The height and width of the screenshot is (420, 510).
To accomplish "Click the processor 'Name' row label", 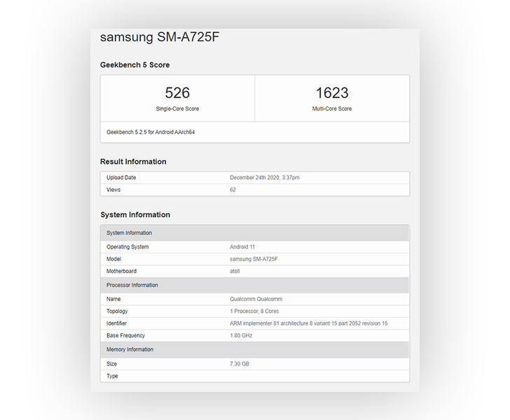I will (x=113, y=299).
